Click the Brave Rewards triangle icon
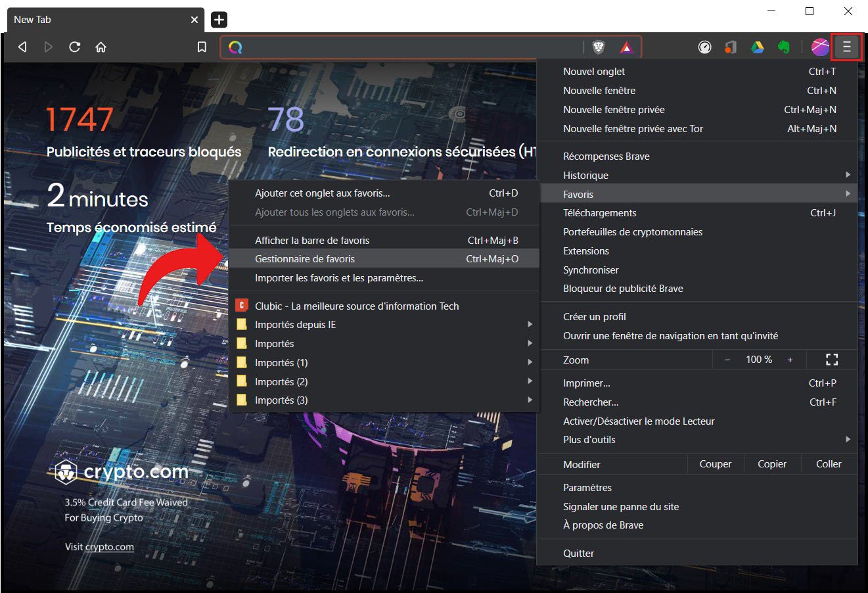868x593 pixels. (626, 47)
